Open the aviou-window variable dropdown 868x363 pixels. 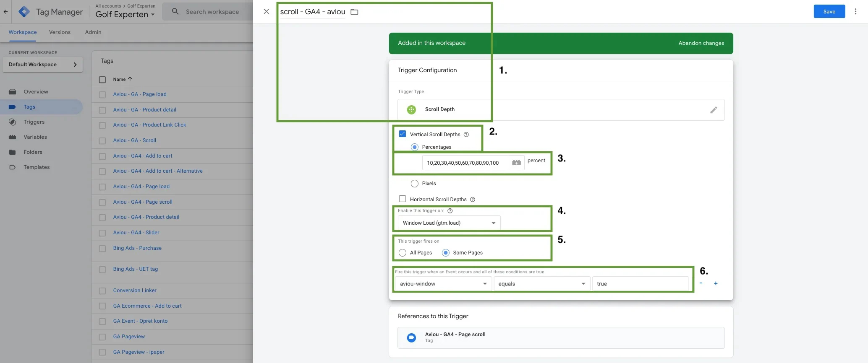[x=443, y=284]
